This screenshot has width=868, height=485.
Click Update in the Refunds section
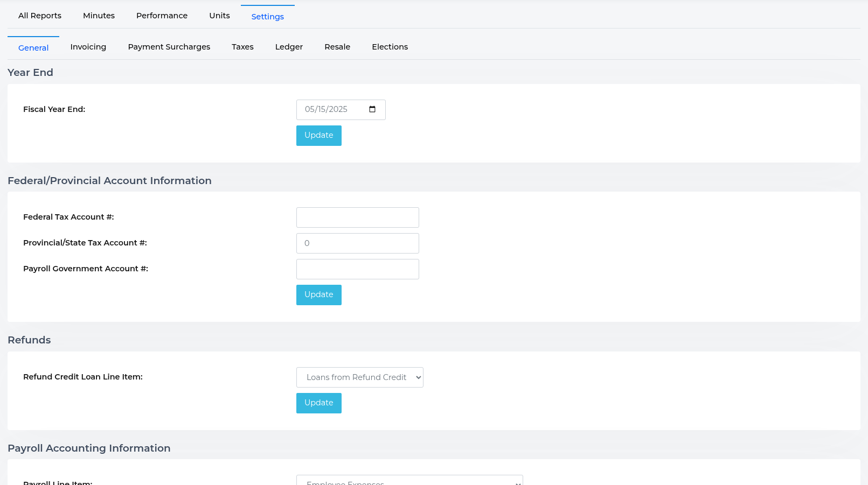[x=318, y=403]
